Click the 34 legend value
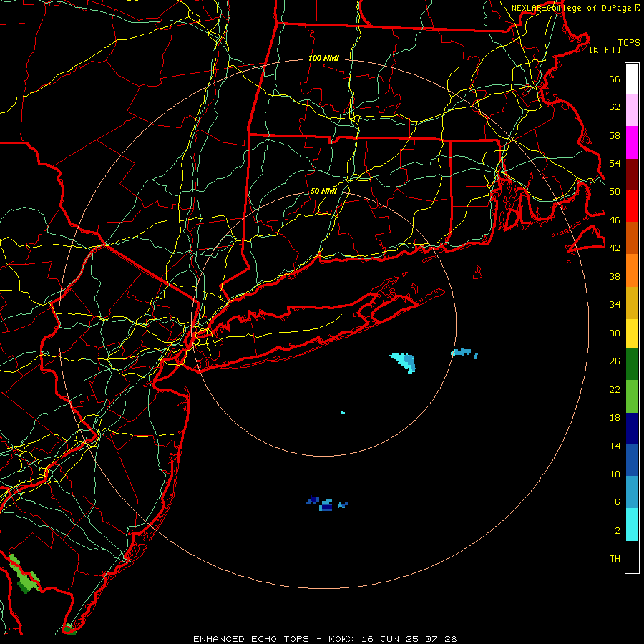The height and width of the screenshot is (644, 644). pyautogui.click(x=615, y=305)
